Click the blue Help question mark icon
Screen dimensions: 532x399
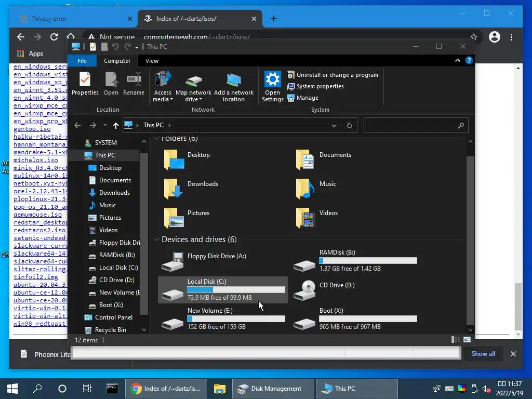point(469,60)
